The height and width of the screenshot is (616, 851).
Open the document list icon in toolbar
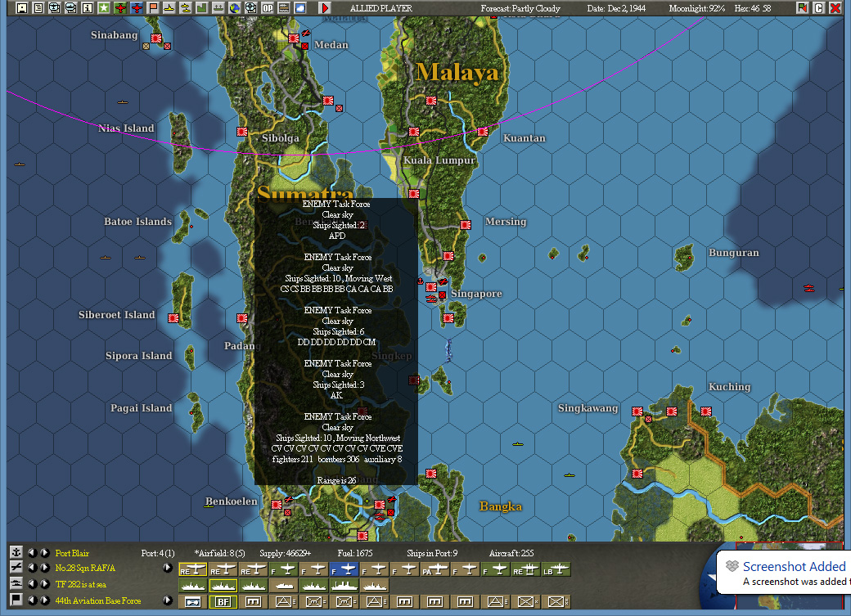[38, 7]
